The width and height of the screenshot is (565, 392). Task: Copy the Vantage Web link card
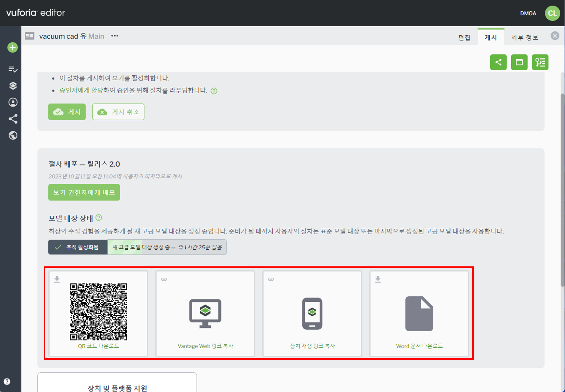(205, 314)
